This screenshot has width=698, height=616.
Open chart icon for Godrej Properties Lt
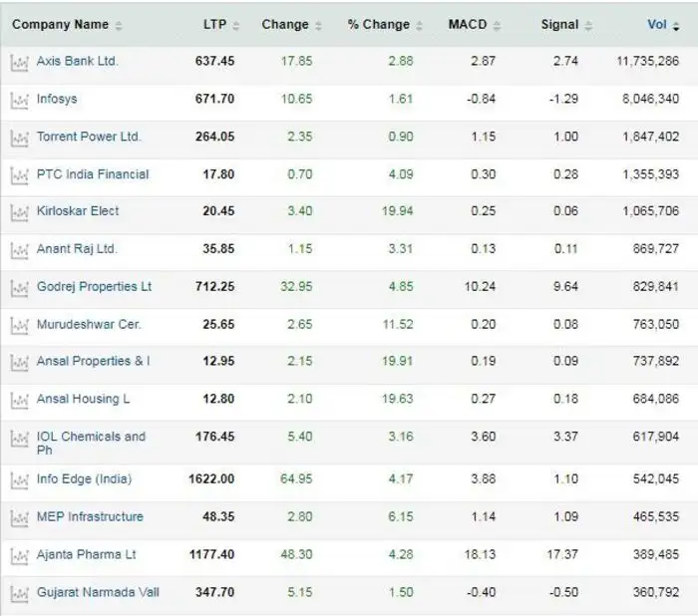pyautogui.click(x=19, y=288)
